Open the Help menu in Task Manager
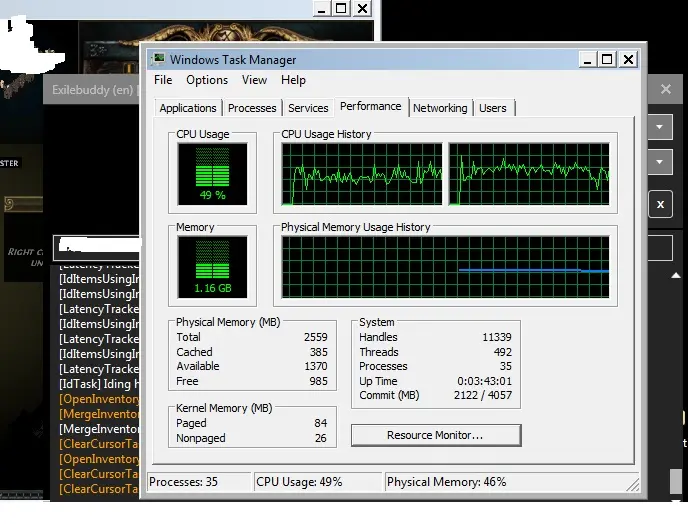 [293, 80]
